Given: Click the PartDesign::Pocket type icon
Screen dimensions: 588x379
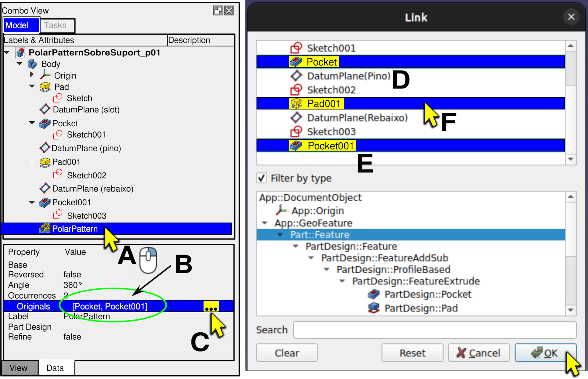Looking at the screenshot, I should (x=374, y=294).
